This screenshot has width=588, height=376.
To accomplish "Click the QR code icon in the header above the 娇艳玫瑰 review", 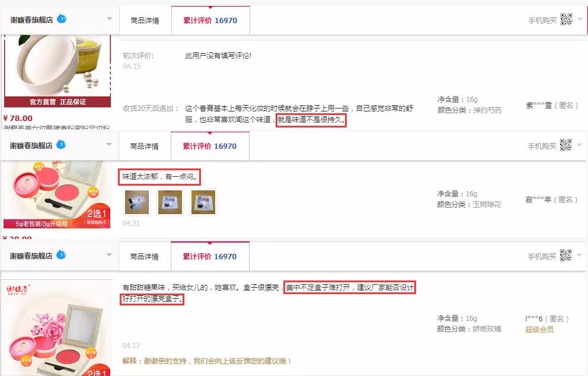I will click(565, 256).
